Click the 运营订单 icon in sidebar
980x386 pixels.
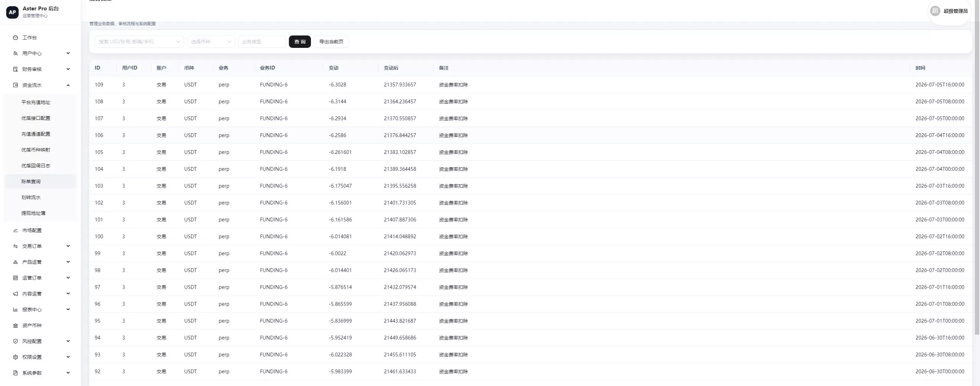pyautogui.click(x=15, y=278)
